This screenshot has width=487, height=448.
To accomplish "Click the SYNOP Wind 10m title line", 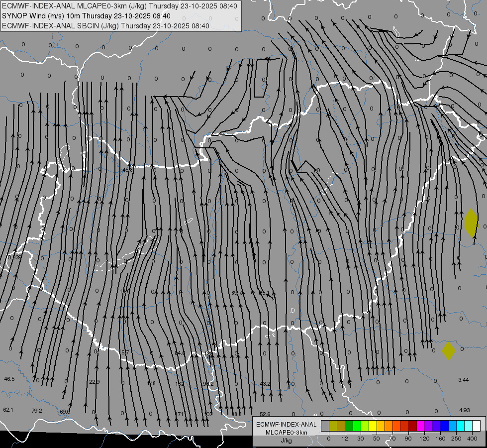I will coord(86,16).
